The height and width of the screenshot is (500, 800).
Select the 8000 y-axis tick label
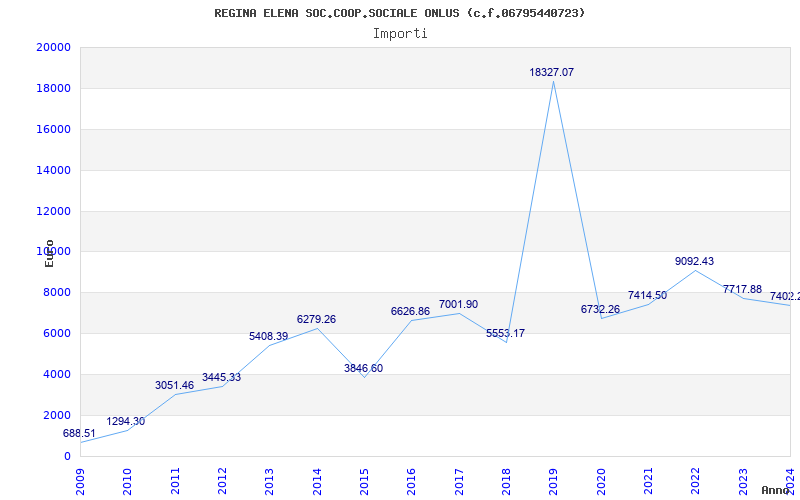[57, 293]
